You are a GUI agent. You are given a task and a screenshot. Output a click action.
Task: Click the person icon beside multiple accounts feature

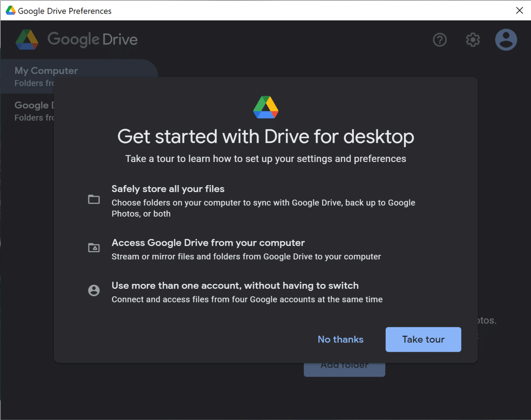coord(94,291)
